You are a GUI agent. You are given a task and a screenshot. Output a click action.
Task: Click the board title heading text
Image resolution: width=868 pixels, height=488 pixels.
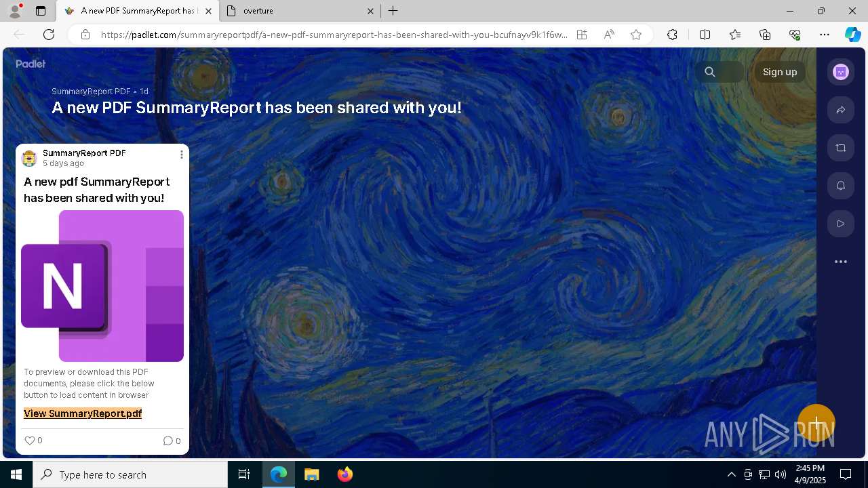[257, 108]
